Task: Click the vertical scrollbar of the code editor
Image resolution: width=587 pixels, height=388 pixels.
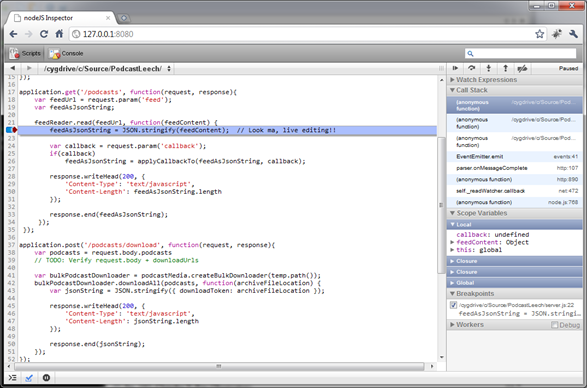Action: (441, 205)
